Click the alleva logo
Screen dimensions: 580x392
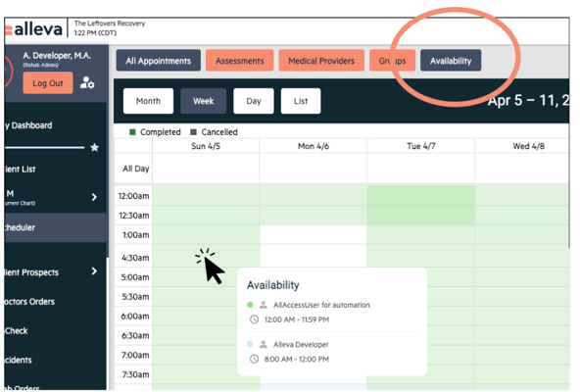click(x=34, y=28)
